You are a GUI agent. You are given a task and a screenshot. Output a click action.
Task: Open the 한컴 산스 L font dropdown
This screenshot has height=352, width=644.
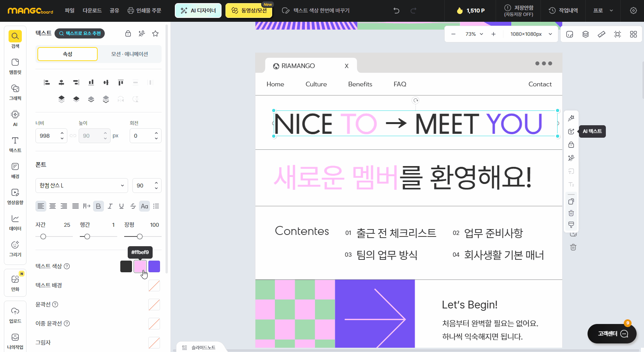pos(82,186)
